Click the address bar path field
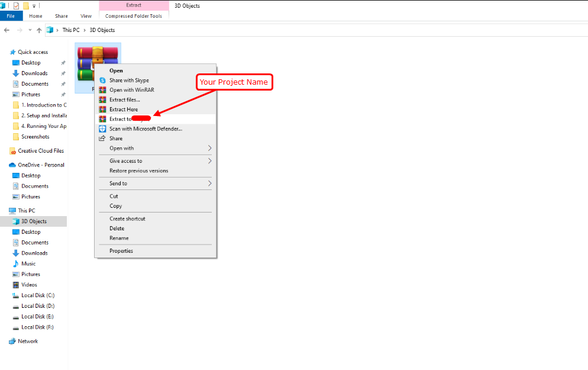 296,30
